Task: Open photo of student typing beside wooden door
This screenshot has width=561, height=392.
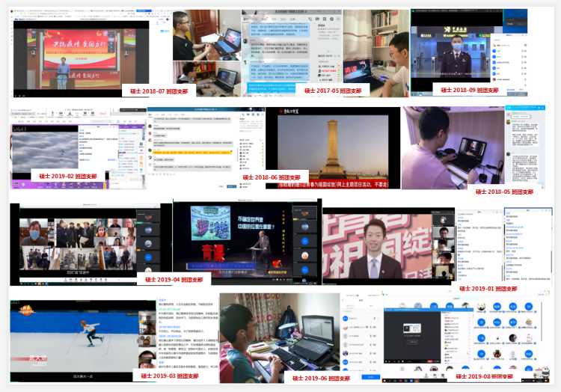Action: coord(206,35)
